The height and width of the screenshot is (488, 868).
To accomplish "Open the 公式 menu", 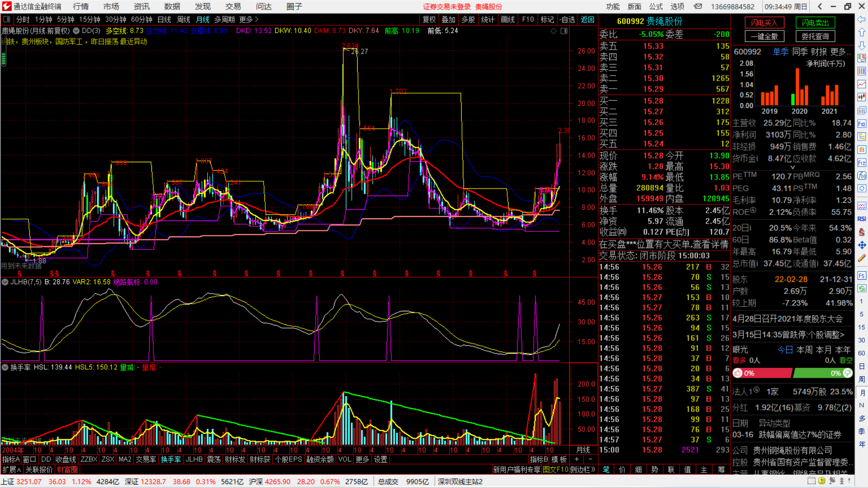I will [x=656, y=6].
